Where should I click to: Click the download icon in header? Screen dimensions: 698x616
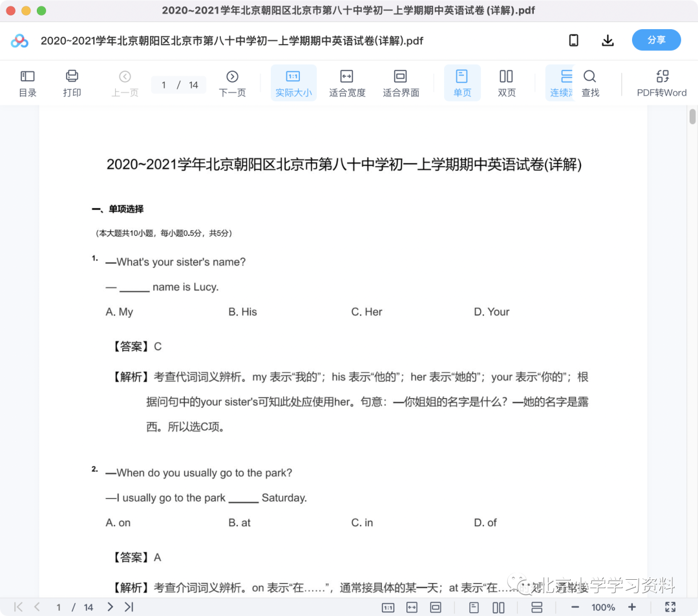point(608,41)
